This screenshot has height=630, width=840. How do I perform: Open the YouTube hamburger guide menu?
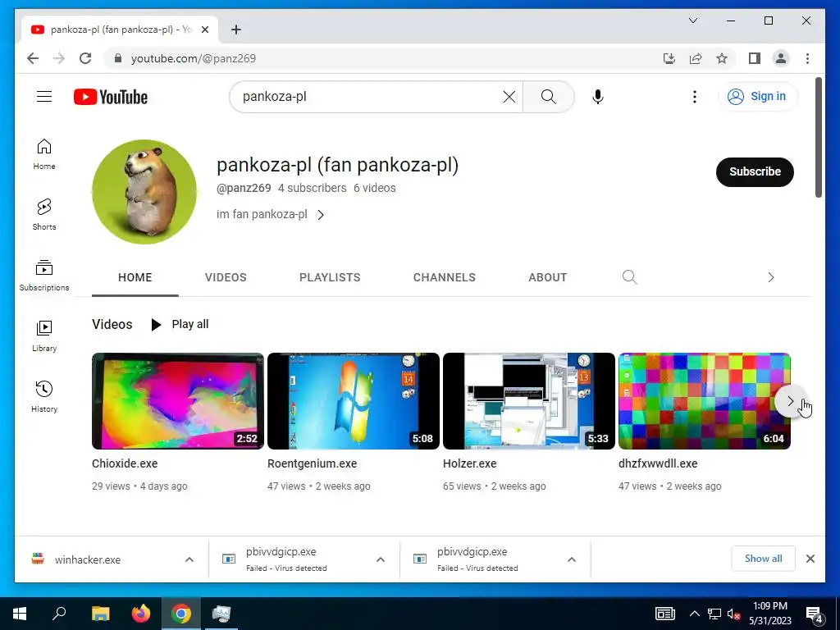44,97
